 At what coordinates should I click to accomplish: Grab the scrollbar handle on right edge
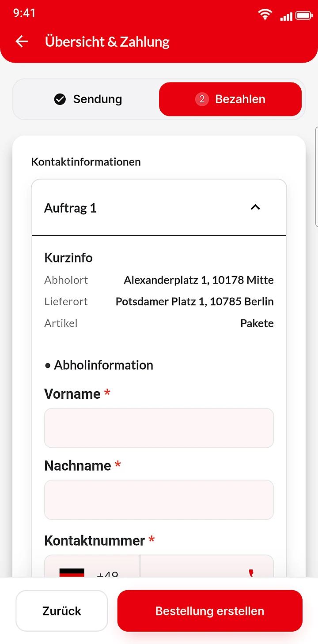(316, 176)
